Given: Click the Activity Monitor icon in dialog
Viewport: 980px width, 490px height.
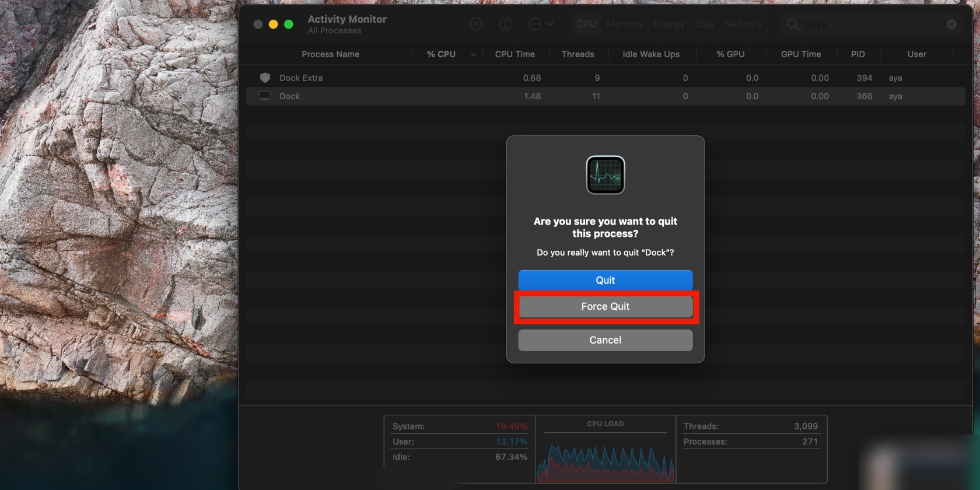Looking at the screenshot, I should coord(605,175).
